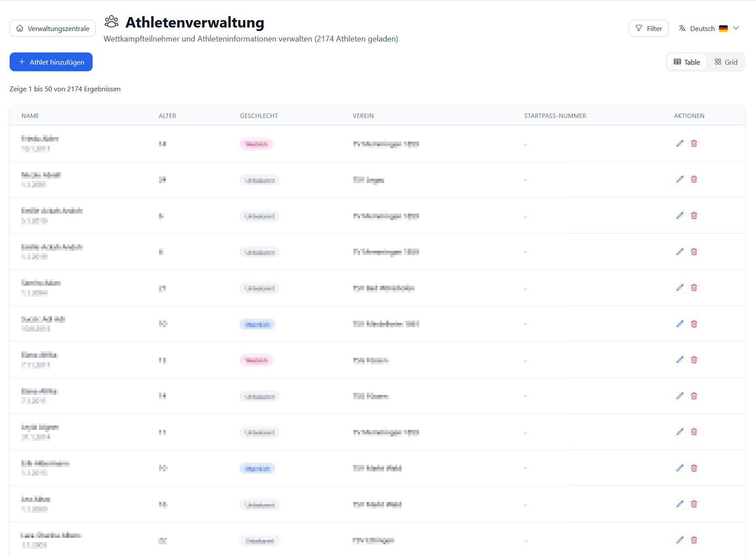This screenshot has width=756, height=557.
Task: Edit the ninth row athlete
Action: pos(680,432)
